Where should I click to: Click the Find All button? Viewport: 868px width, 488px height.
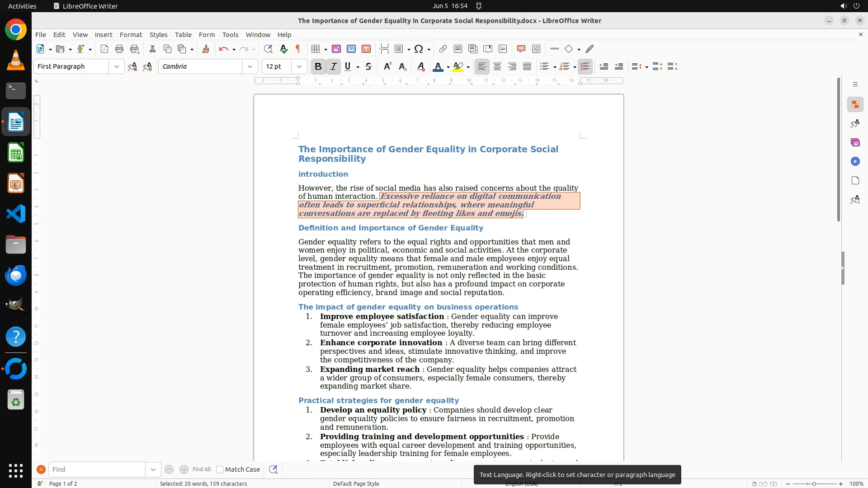pyautogui.click(x=201, y=469)
